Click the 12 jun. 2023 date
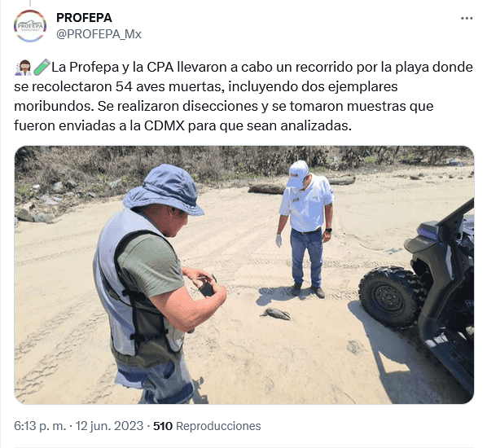Image resolution: width=487 pixels, height=448 pixels. point(109,426)
